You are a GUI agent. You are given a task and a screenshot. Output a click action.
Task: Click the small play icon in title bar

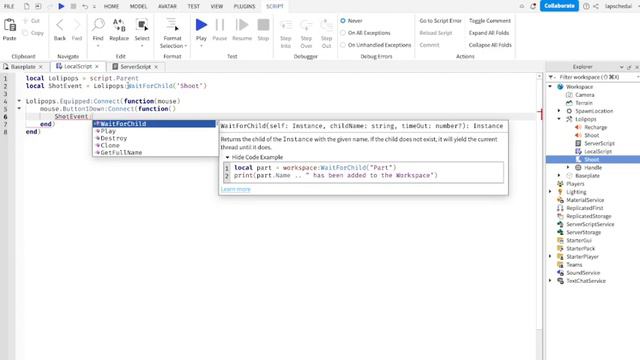[x=61, y=6]
